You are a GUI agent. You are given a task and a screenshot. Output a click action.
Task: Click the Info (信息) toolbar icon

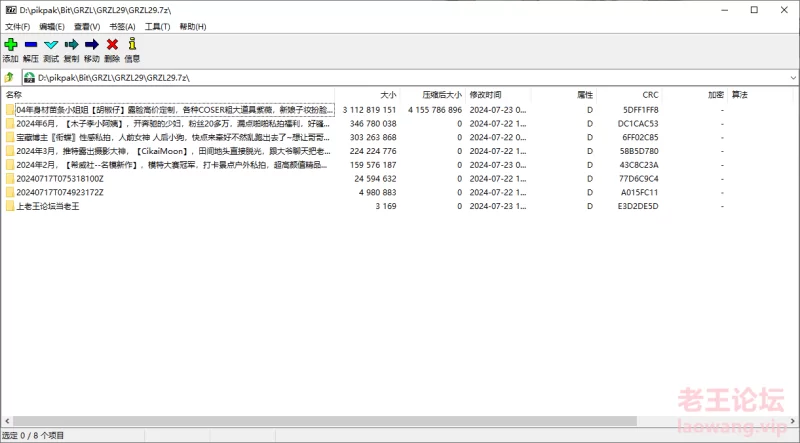(132, 44)
